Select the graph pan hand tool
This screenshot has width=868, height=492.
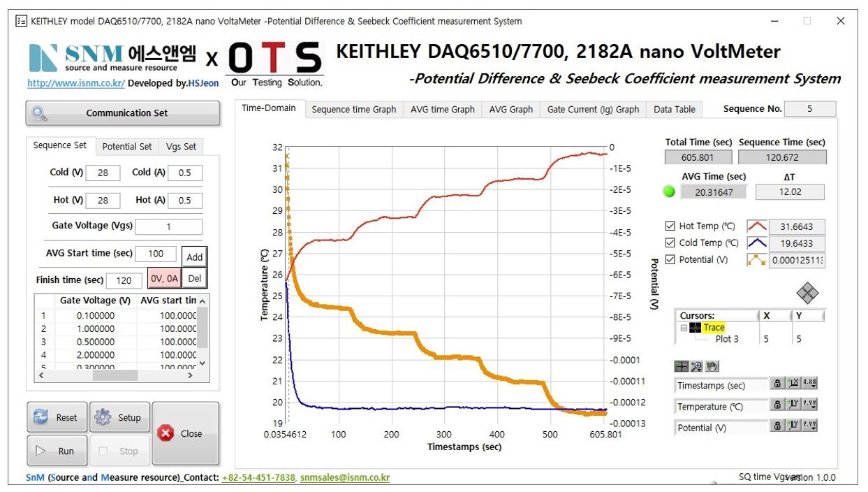coord(712,366)
